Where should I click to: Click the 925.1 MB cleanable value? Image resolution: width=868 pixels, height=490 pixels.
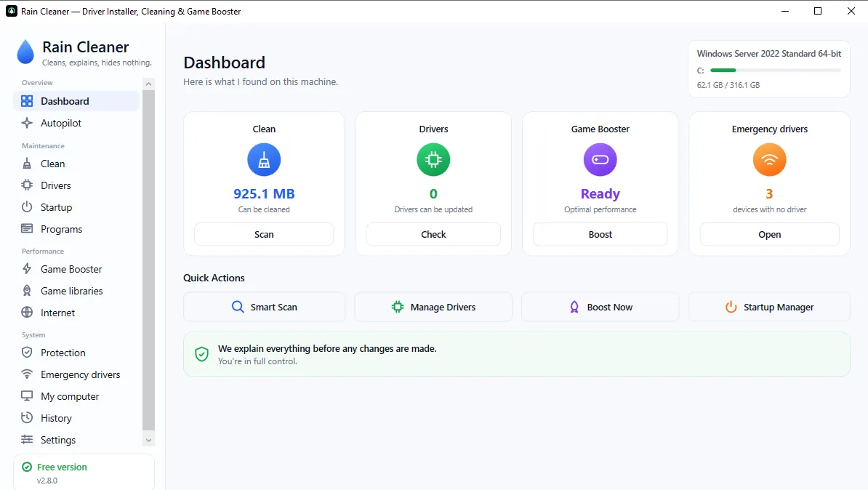tap(264, 194)
